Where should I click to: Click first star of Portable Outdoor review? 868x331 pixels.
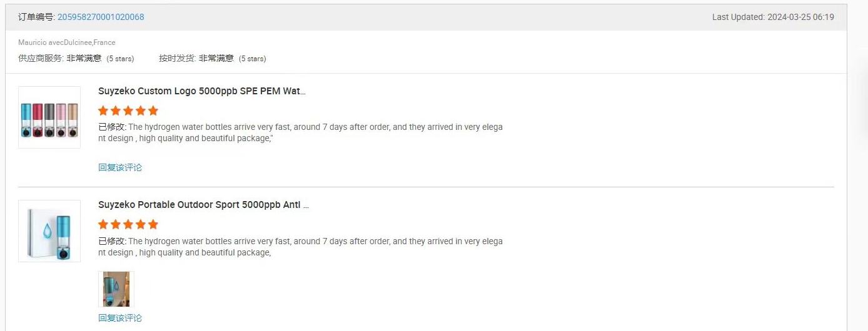pos(103,224)
